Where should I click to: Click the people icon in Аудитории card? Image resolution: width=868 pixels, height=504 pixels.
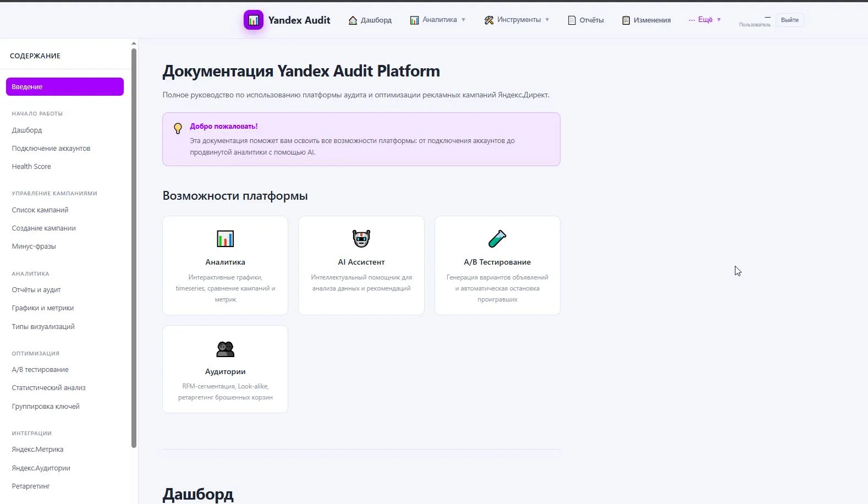tap(226, 349)
